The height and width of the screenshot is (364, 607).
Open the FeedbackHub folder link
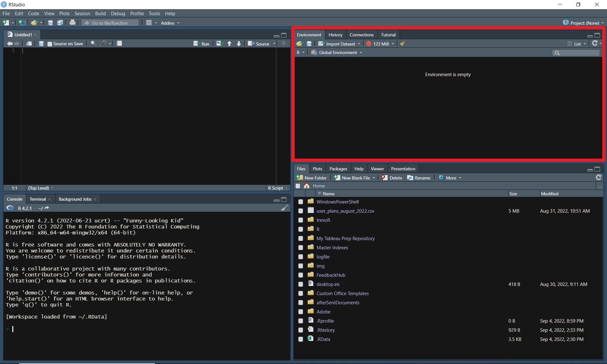331,275
